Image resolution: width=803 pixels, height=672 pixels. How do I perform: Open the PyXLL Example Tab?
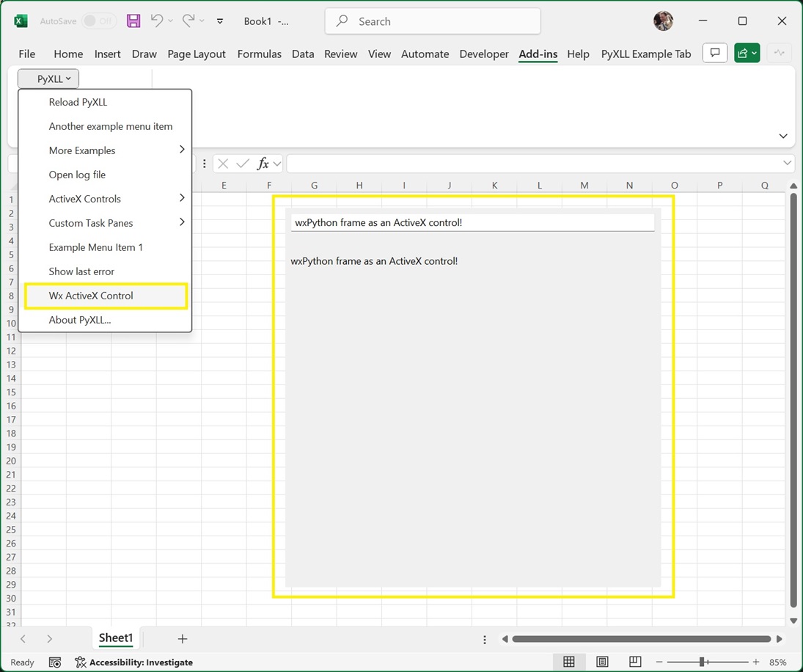tap(646, 54)
